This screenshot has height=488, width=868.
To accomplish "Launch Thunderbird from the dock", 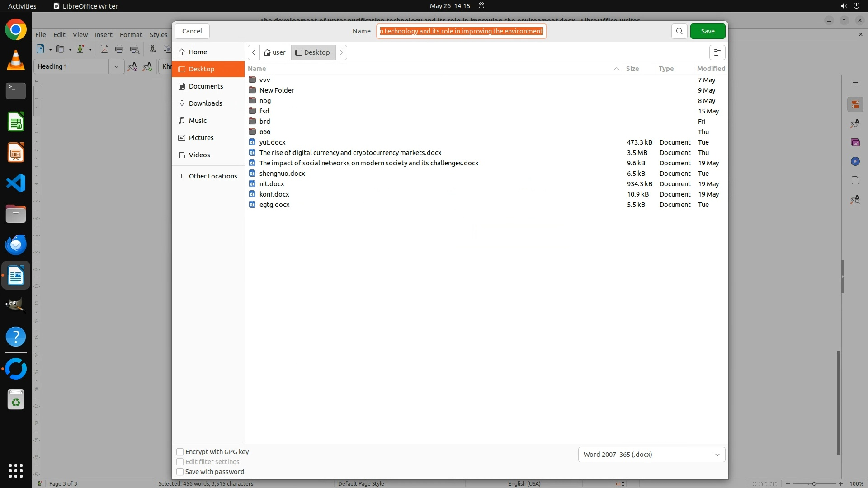I will (16, 244).
